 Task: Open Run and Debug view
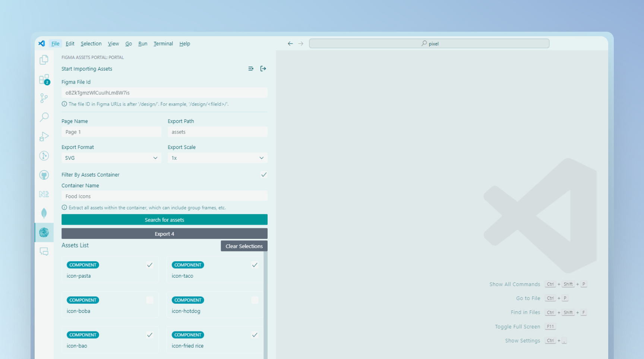(44, 137)
